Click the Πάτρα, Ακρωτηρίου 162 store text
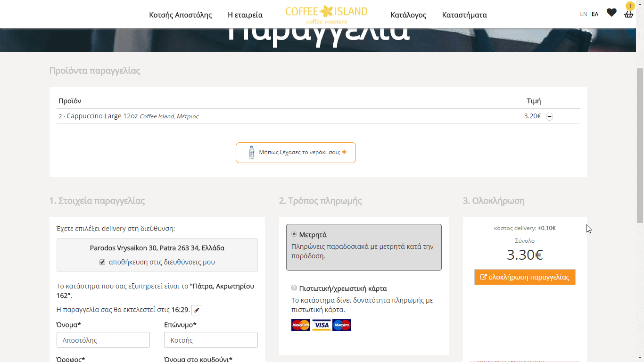The width and height of the screenshot is (644, 362). pyautogui.click(x=155, y=291)
